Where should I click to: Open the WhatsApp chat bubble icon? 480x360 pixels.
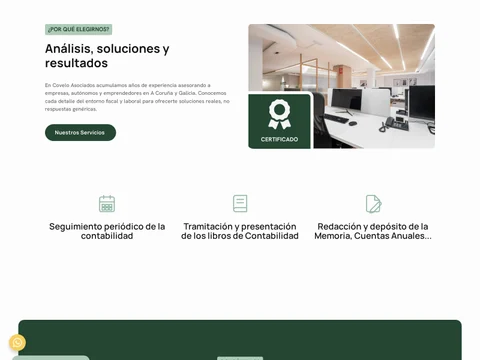tap(17, 342)
